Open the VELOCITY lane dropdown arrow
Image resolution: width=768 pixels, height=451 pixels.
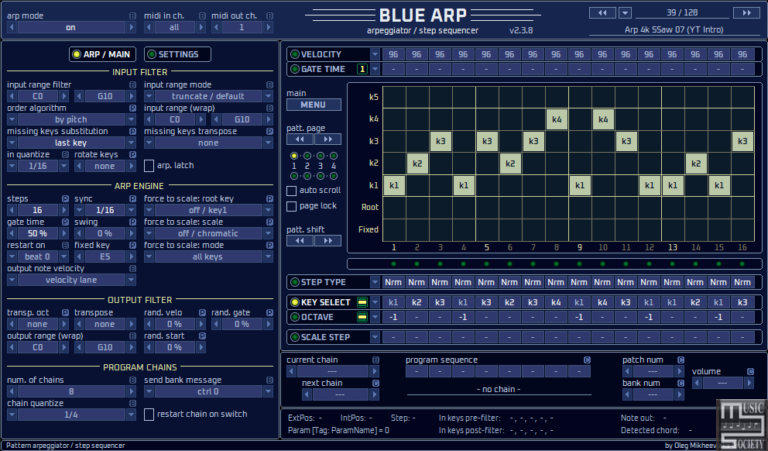point(375,54)
